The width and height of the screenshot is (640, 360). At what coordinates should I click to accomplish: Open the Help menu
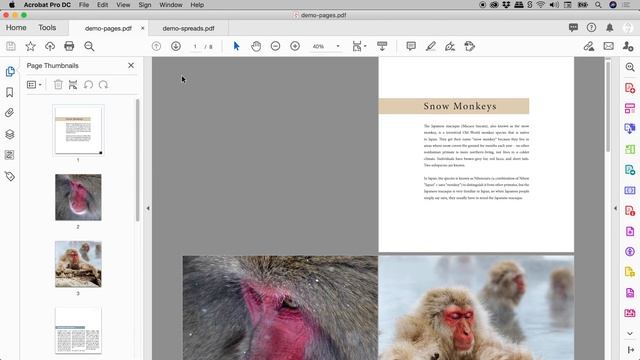(x=197, y=5)
